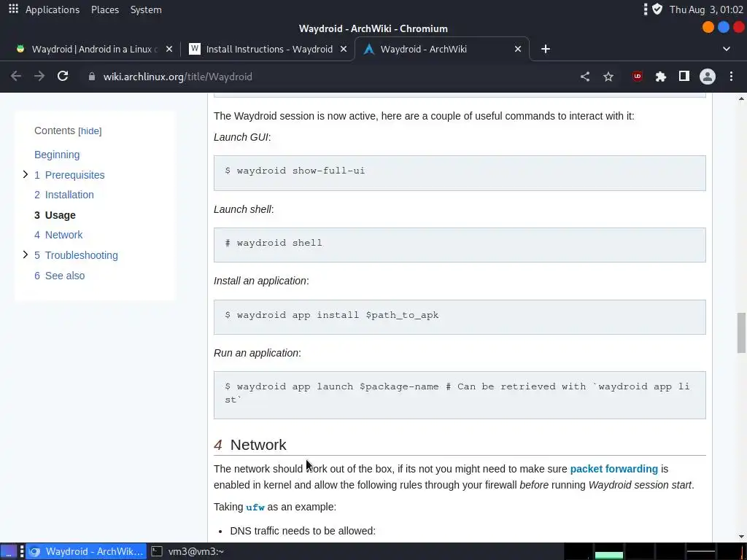Open the Applications grid icon
The width and height of the screenshot is (747, 560).
(13, 9)
